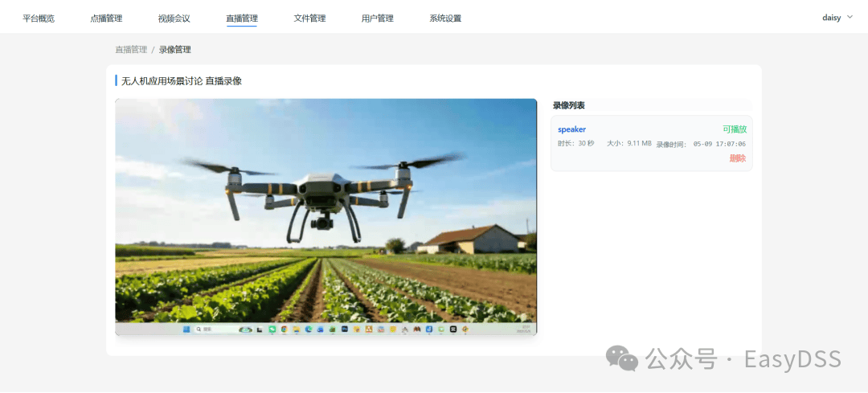Click the Edge browser icon in the taskbar
Screen dimensions: 868x393
tap(309, 330)
